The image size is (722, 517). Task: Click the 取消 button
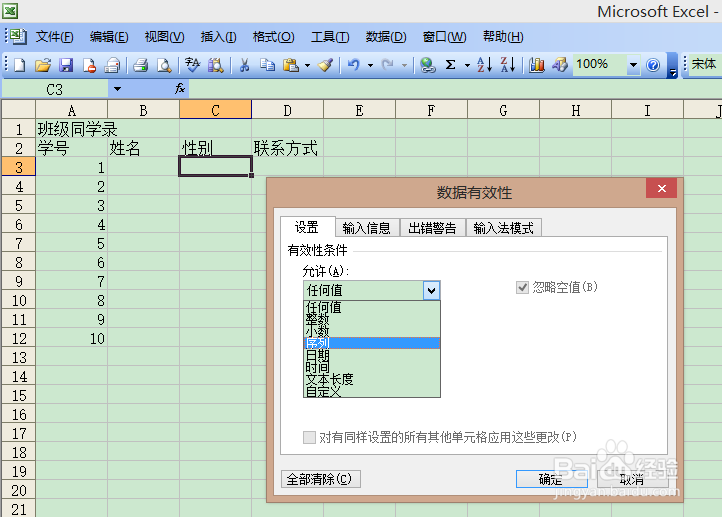[x=632, y=479]
